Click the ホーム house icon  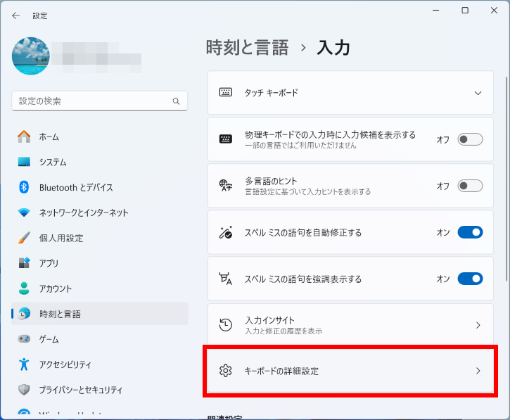tap(24, 136)
